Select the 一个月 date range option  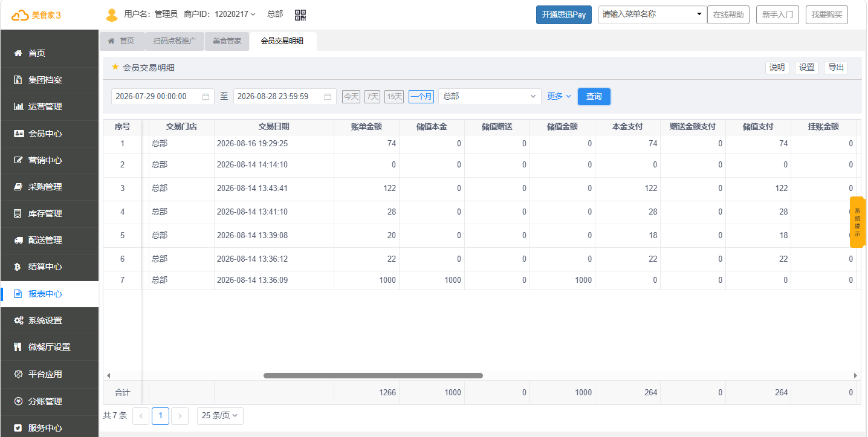tap(421, 96)
